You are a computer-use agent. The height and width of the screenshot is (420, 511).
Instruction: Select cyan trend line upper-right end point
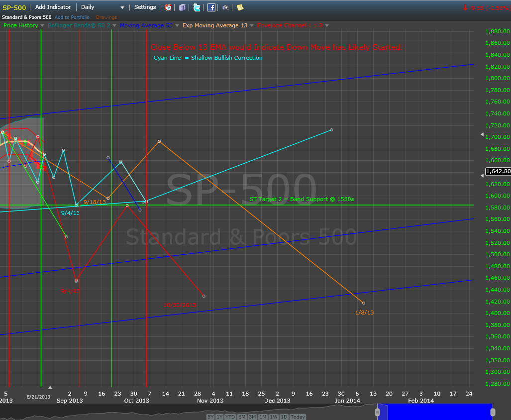coord(331,130)
